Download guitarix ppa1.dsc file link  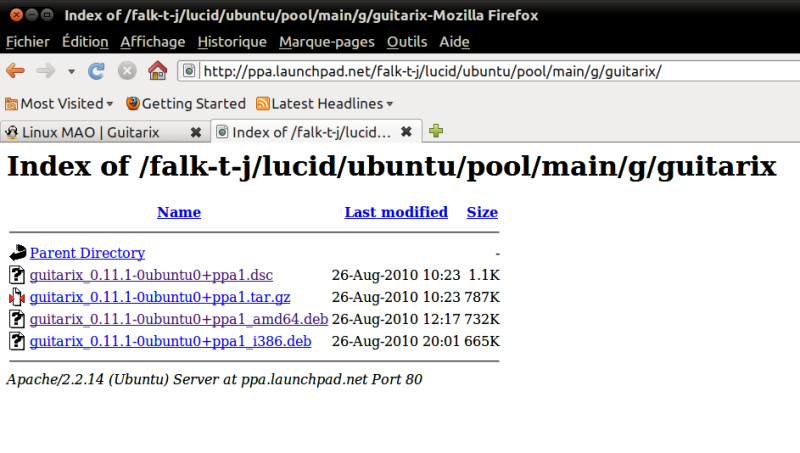click(x=151, y=275)
